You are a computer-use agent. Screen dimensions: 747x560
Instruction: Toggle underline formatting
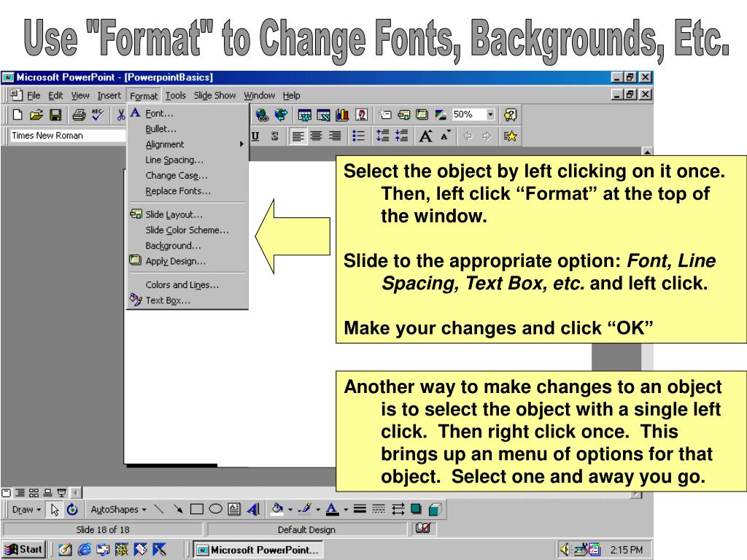coord(255,136)
